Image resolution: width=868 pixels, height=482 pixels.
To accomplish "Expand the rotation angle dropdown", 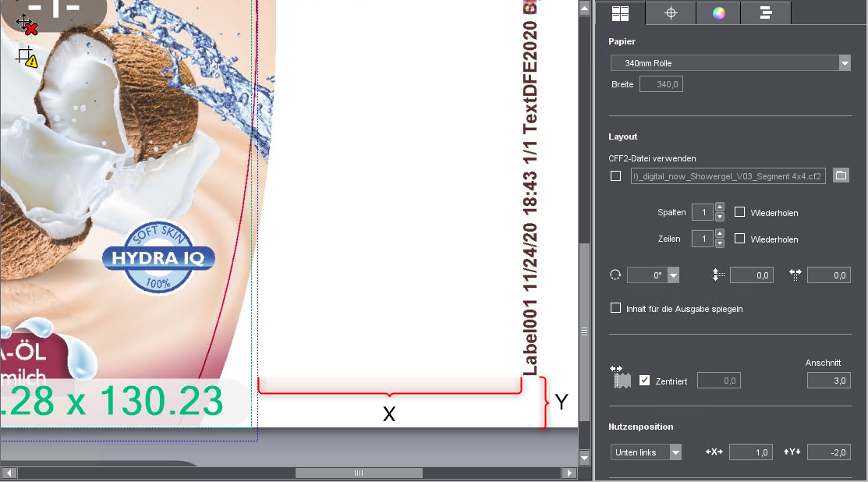I will point(673,275).
